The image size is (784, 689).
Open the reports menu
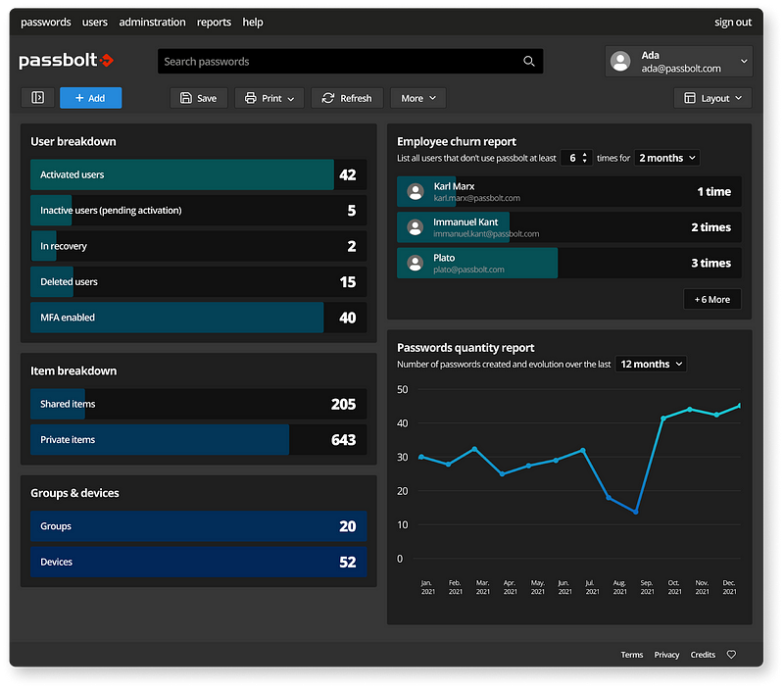214,22
